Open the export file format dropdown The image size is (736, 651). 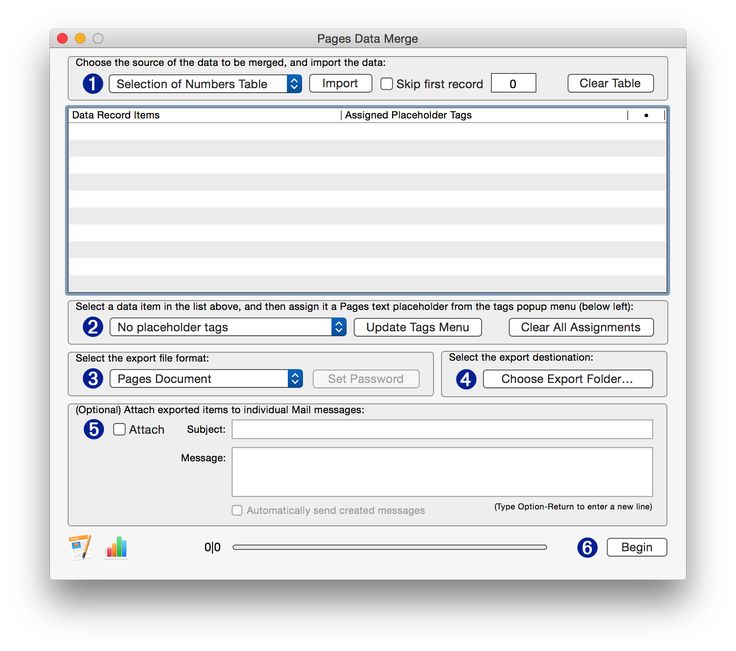(206, 379)
